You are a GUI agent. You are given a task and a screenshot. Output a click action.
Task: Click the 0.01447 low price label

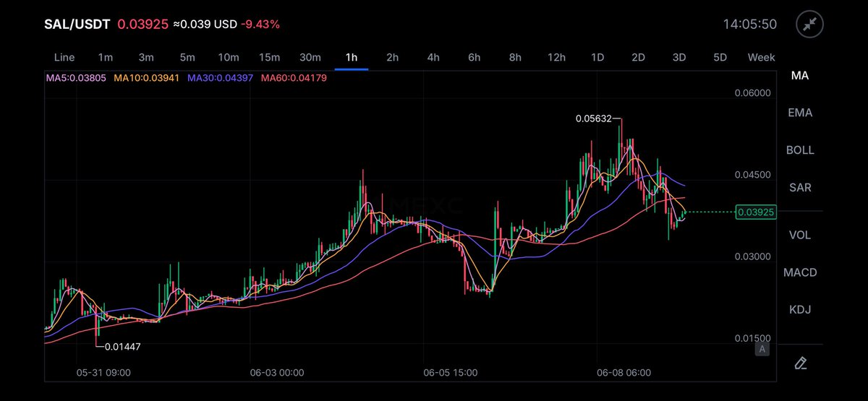point(123,347)
